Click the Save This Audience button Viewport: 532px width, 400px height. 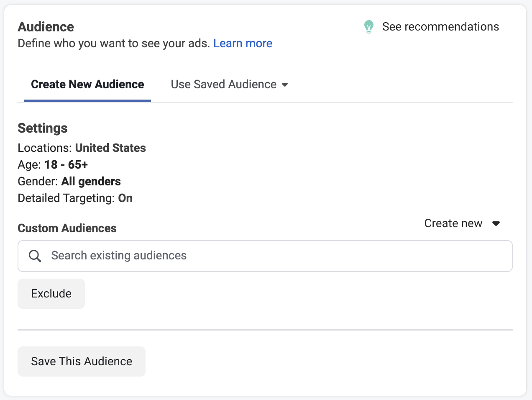82,362
